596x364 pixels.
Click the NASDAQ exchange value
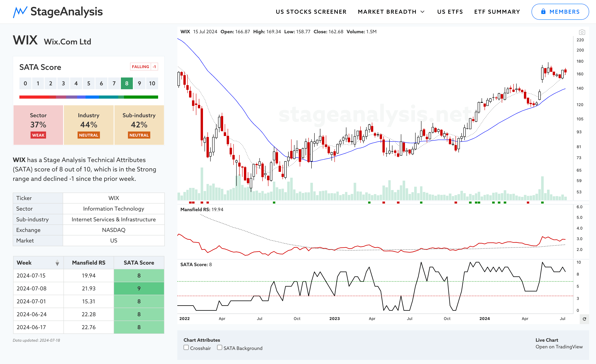pos(114,230)
